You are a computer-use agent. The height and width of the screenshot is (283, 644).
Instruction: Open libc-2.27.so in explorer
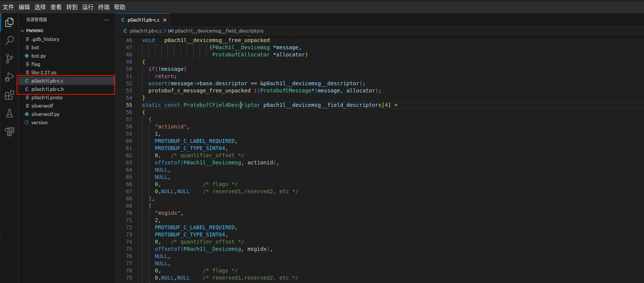(67, 72)
